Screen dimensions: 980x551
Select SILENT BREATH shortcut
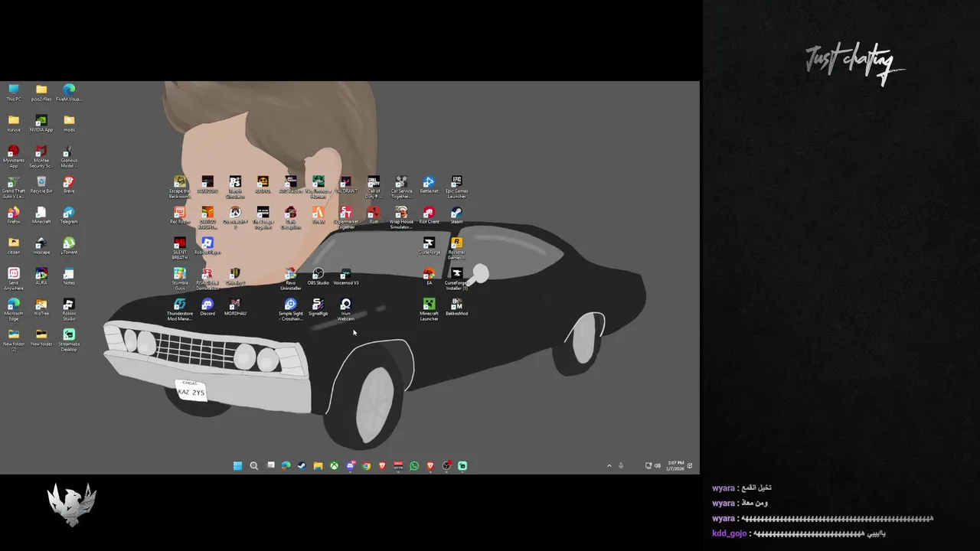click(180, 249)
